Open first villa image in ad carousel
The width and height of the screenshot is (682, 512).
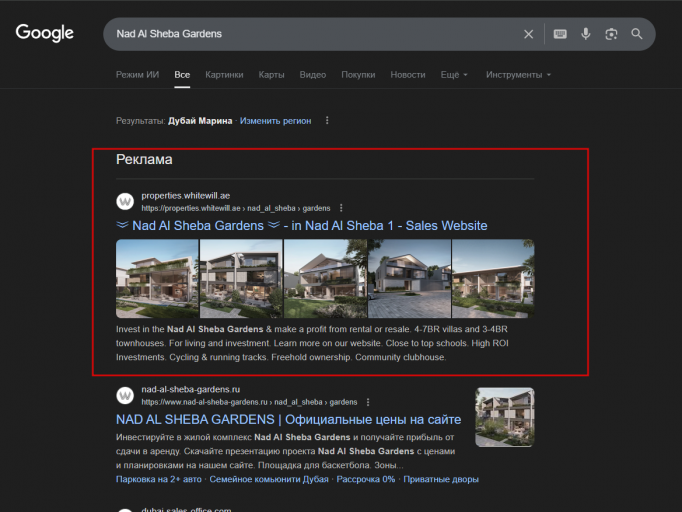click(x=157, y=278)
